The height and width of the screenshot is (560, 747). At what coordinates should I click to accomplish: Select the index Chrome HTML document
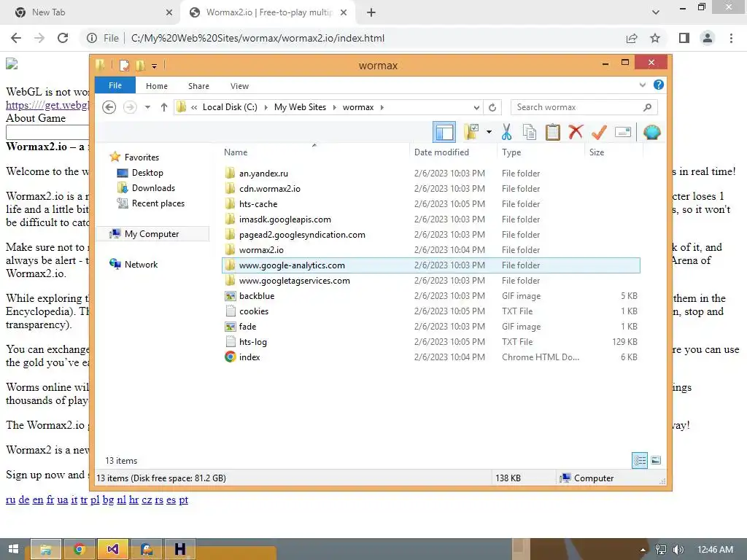[430, 357]
